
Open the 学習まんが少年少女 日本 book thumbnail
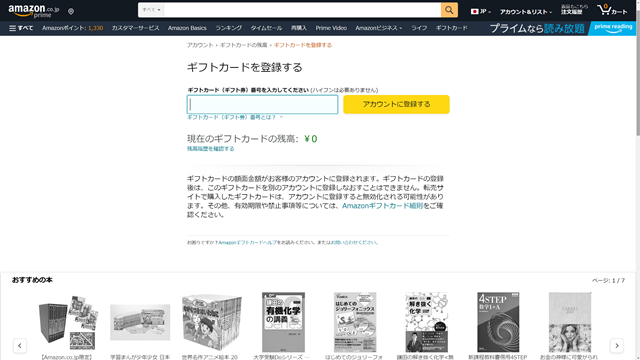(140, 322)
